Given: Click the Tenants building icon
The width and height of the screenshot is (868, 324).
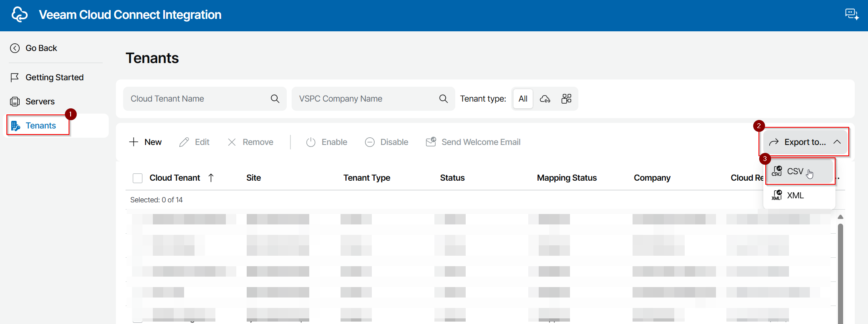Looking at the screenshot, I should click(16, 126).
